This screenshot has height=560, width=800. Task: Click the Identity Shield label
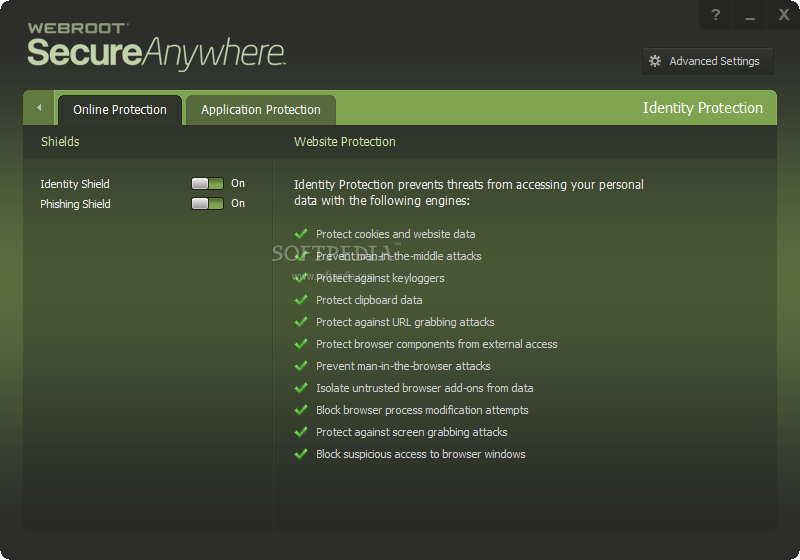(x=75, y=184)
